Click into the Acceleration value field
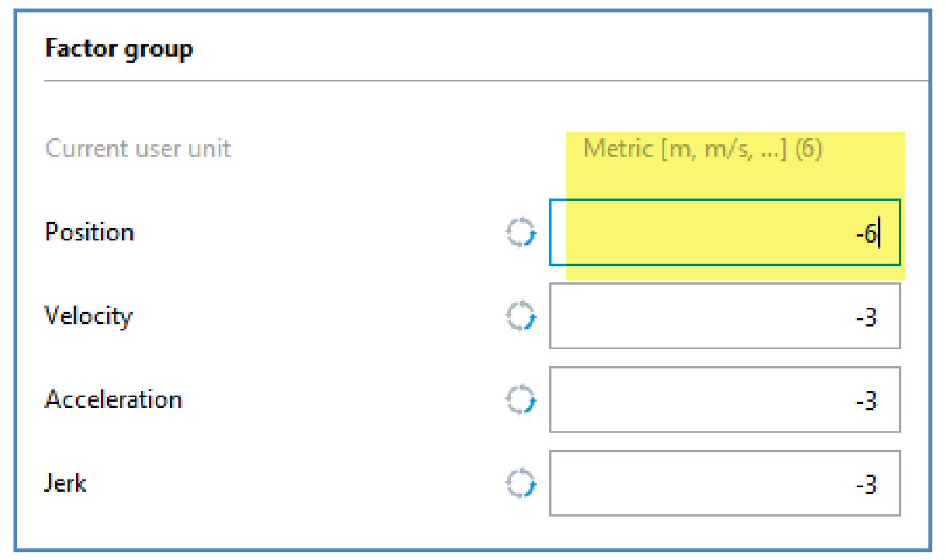Screen dimensions: 947x560 [725, 399]
